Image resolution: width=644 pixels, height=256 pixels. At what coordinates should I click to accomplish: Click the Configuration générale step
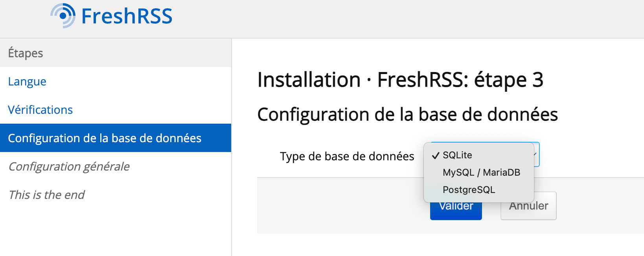click(x=69, y=167)
